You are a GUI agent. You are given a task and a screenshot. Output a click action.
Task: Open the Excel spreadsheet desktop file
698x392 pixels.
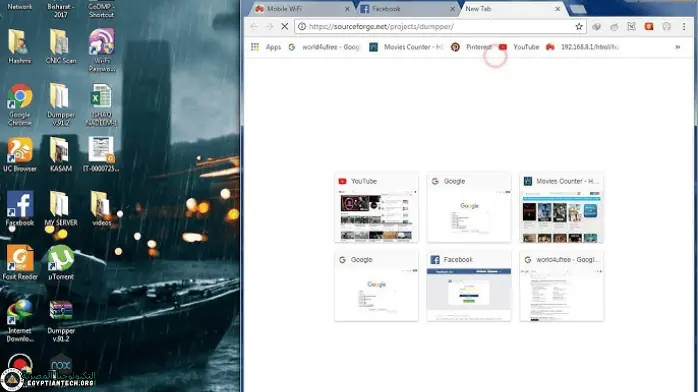click(x=101, y=105)
